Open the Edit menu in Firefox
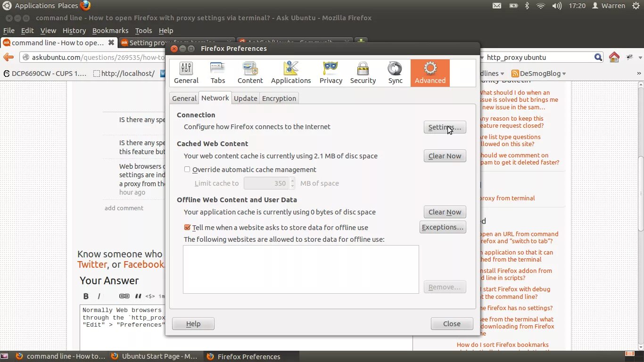This screenshot has height=362, width=644. [27, 31]
